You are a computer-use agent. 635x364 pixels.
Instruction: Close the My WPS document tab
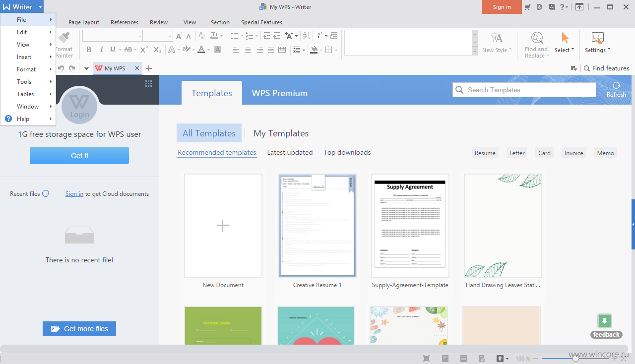click(x=137, y=68)
